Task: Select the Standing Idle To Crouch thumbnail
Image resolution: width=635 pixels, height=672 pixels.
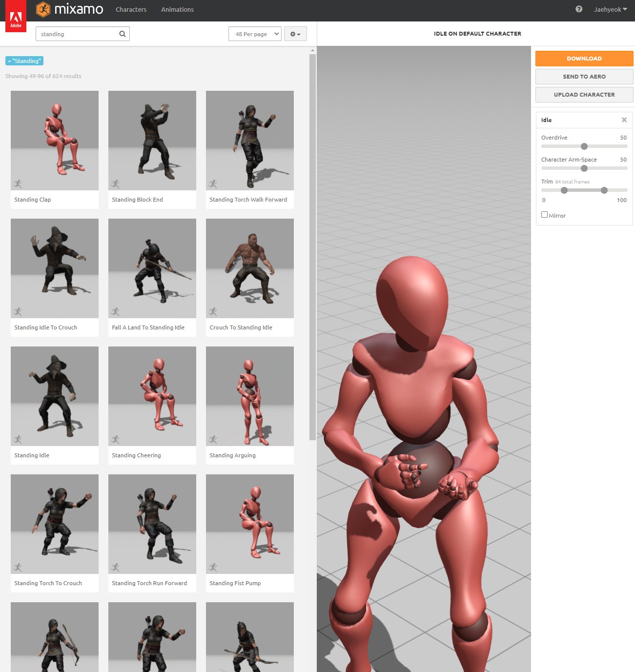Action: coord(55,268)
